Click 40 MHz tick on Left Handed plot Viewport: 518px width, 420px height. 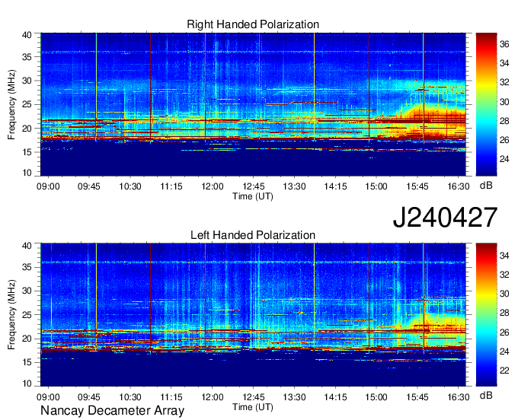coord(27,245)
